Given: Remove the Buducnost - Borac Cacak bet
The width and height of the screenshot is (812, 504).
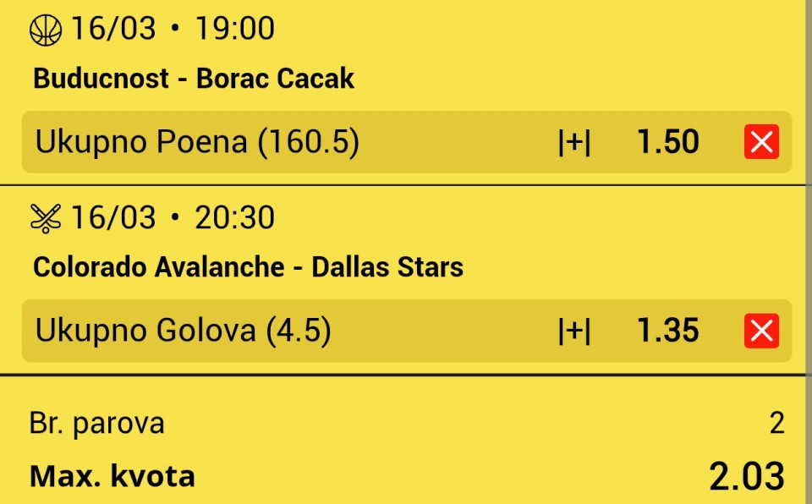Looking at the screenshot, I should pyautogui.click(x=761, y=141).
